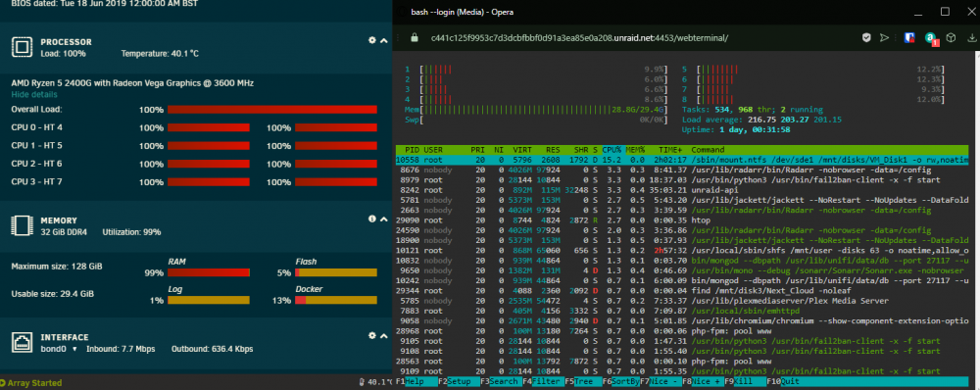Click the Processor chip icon

pos(22,47)
